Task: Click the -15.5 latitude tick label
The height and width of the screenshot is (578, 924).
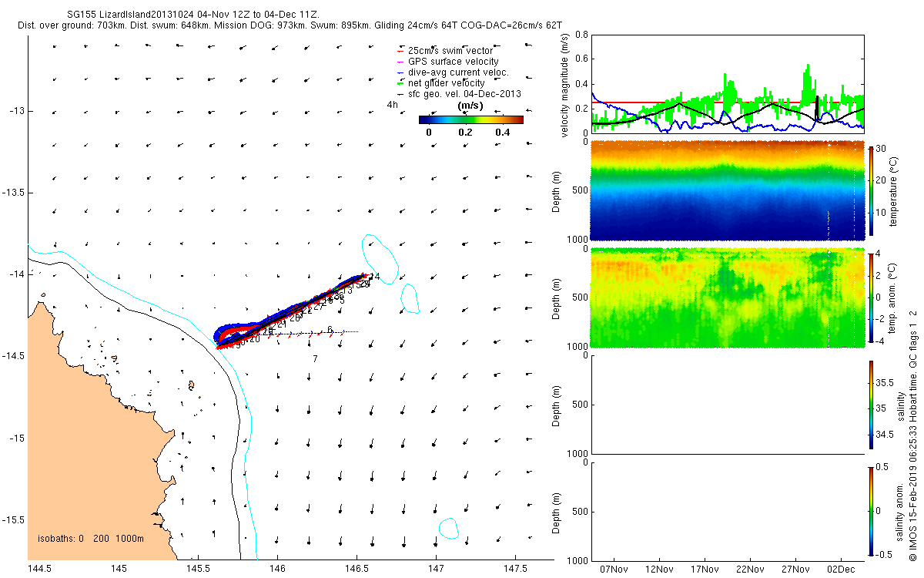Action: (13, 519)
